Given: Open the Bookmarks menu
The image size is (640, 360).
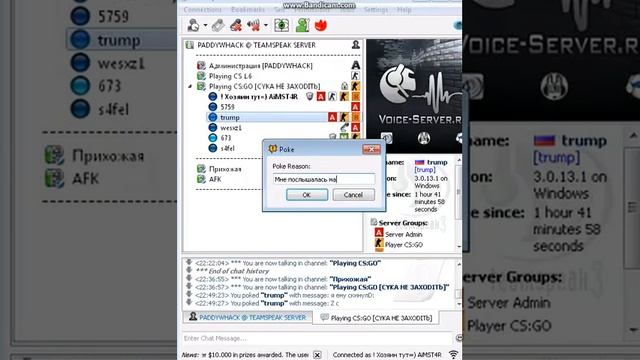Looking at the screenshot, I should pos(248,9).
